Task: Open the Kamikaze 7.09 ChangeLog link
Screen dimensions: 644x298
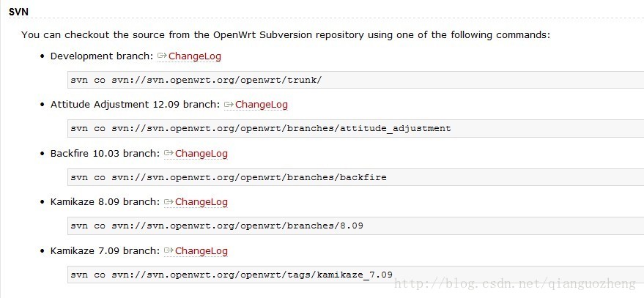Action: pyautogui.click(x=201, y=251)
